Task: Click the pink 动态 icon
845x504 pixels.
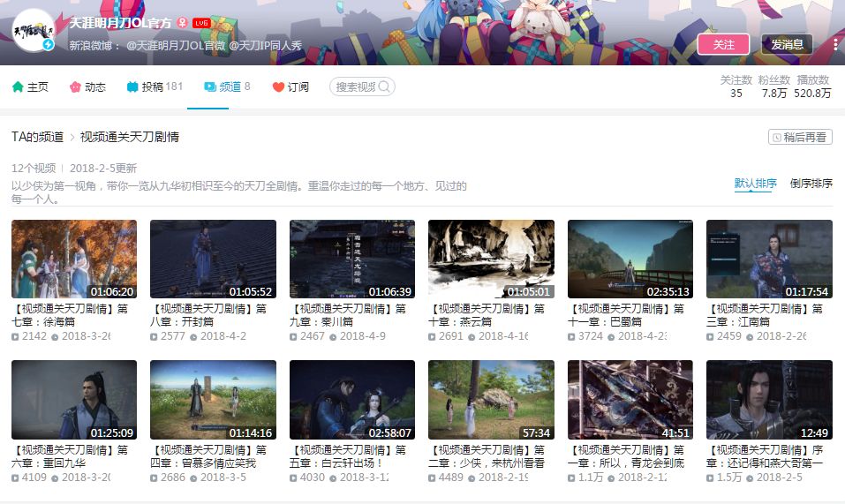Action: pos(75,87)
